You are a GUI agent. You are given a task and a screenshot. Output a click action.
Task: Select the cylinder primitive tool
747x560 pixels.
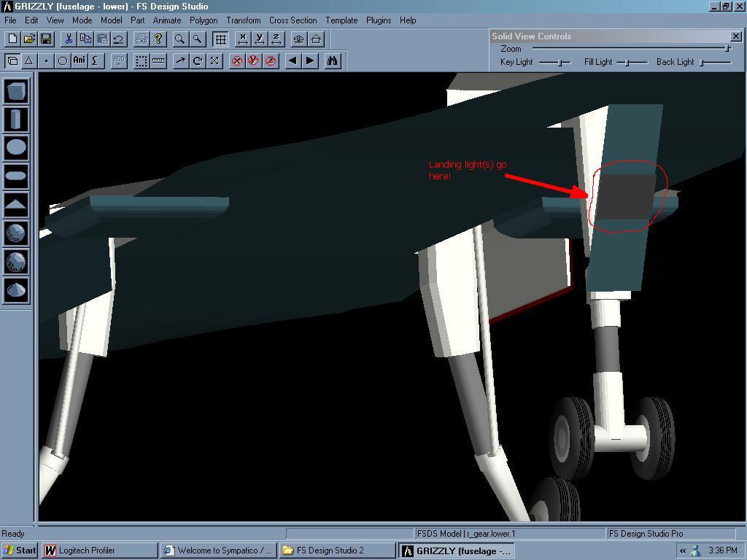(x=16, y=120)
